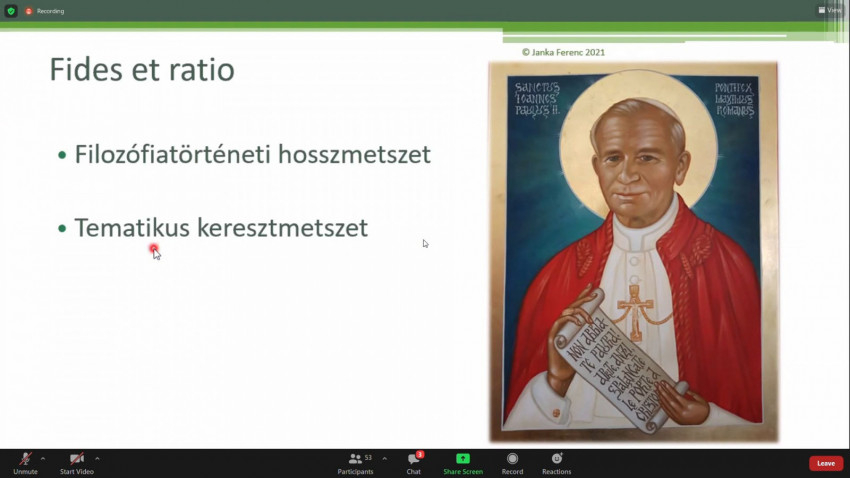The image size is (850, 478).
Task: Click the "Fides et ratio" slide title
Action: (x=142, y=70)
